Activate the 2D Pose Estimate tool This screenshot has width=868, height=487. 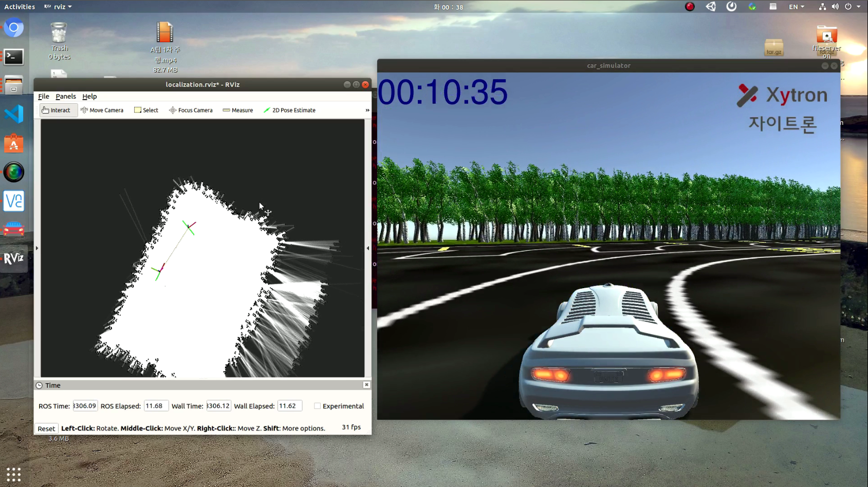(289, 110)
